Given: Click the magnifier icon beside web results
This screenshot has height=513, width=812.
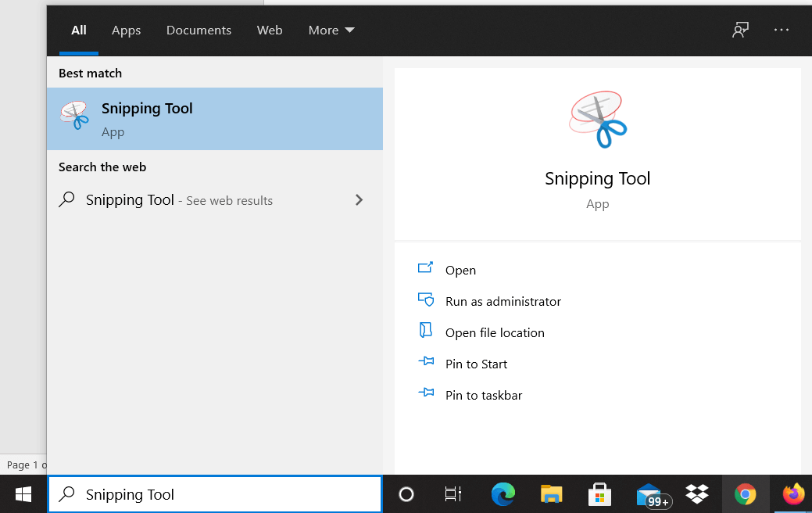Looking at the screenshot, I should click(x=66, y=199).
